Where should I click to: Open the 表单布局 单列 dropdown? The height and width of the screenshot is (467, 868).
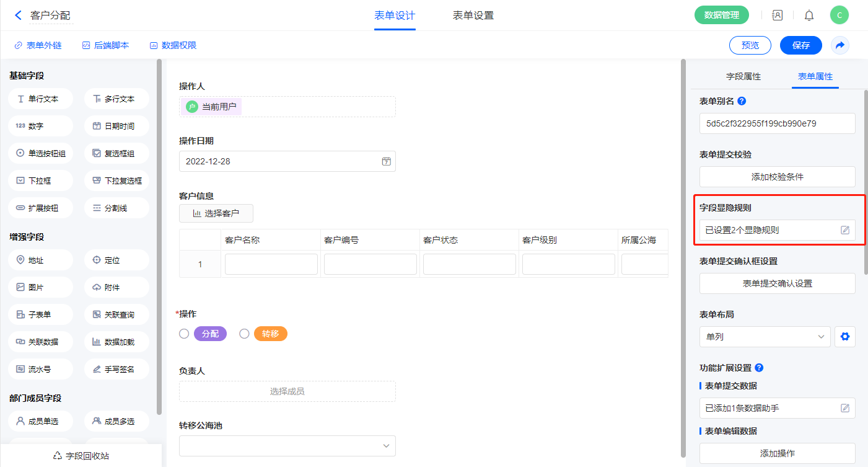[x=765, y=337]
